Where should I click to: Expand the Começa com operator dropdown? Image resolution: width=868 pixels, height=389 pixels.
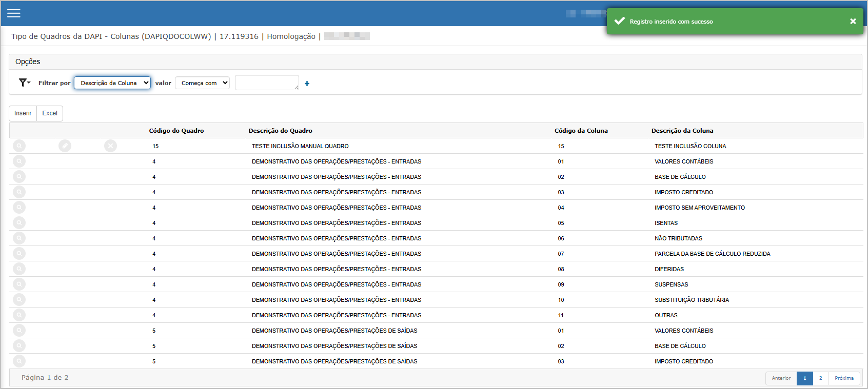(202, 83)
